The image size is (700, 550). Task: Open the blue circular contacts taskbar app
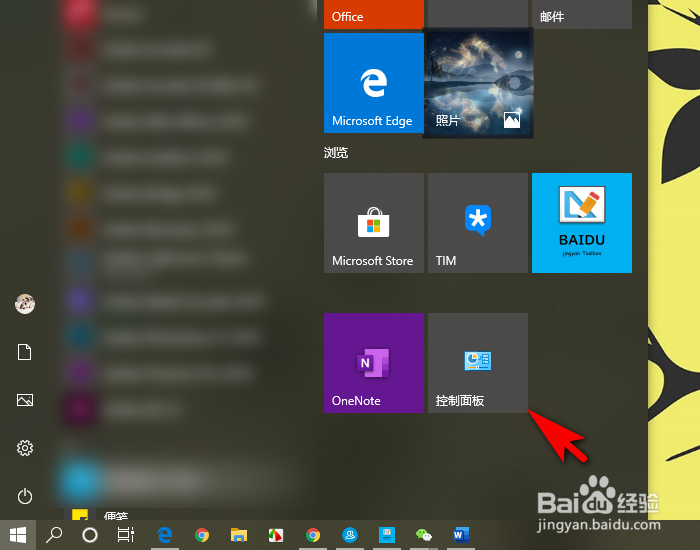(350, 535)
